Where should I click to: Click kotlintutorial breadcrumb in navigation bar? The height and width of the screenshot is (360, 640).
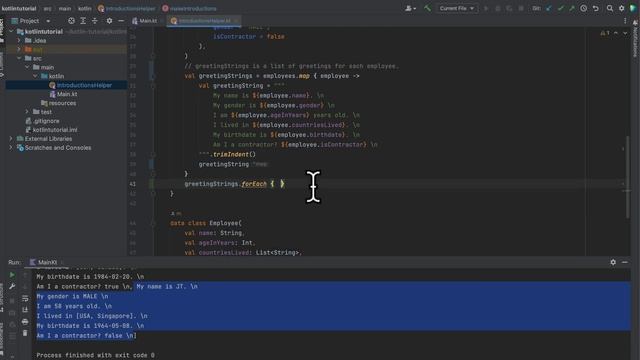click(19, 8)
